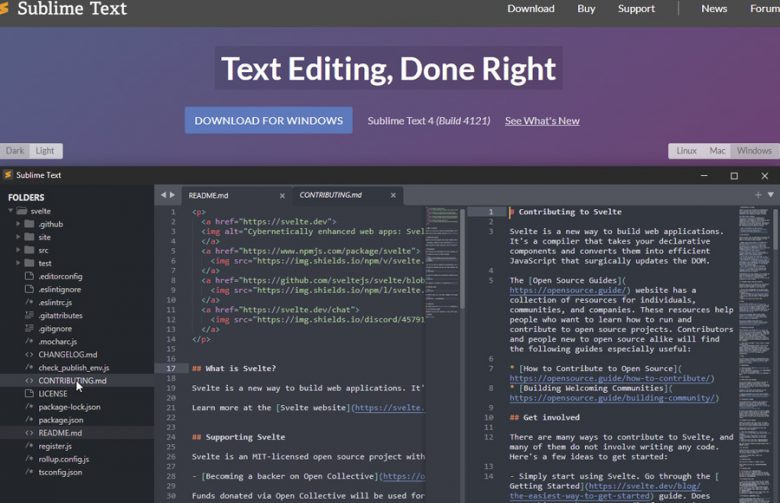Image resolution: width=780 pixels, height=503 pixels.
Task: Click the src folder icon
Action: point(29,250)
